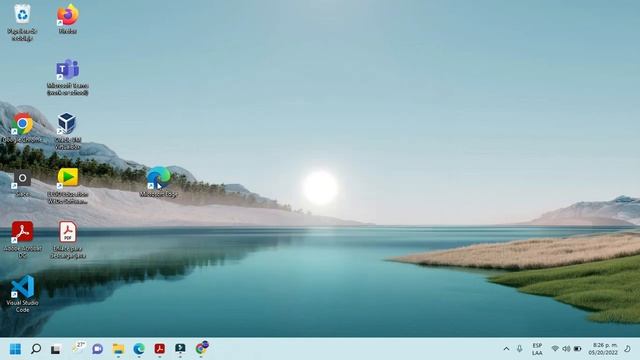This screenshot has height=360, width=640.
Task: Click the volume speaker tray icon
Action: (x=566, y=349)
